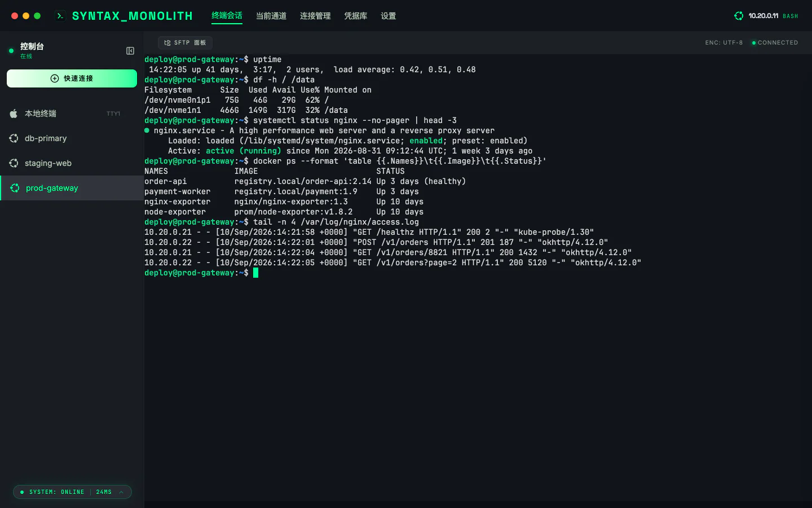Click the terminal cursor at the prompt
Image resolution: width=812 pixels, height=508 pixels.
click(255, 273)
